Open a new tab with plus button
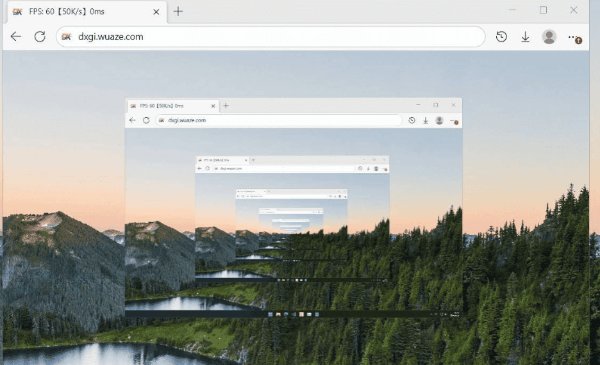This screenshot has width=600, height=365. [178, 11]
